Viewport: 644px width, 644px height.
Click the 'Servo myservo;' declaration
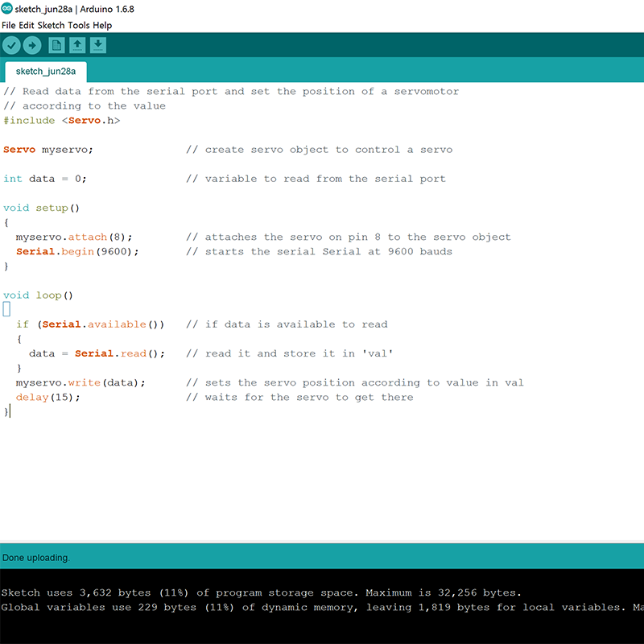click(48, 150)
